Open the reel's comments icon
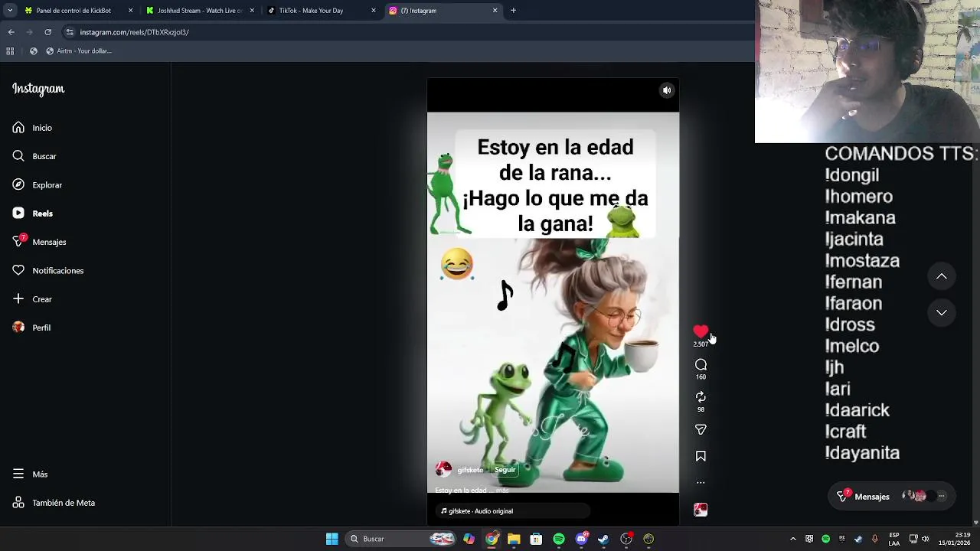980x551 pixels. (x=701, y=365)
